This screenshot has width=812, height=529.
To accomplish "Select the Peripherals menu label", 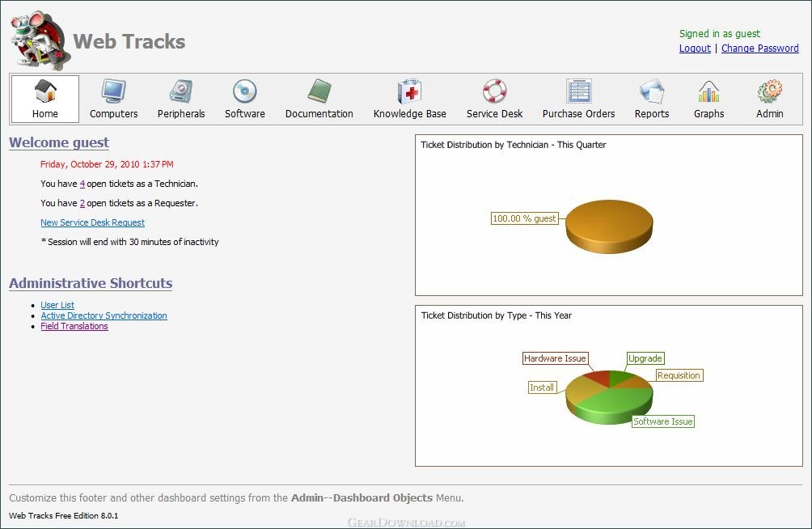I will pyautogui.click(x=181, y=113).
